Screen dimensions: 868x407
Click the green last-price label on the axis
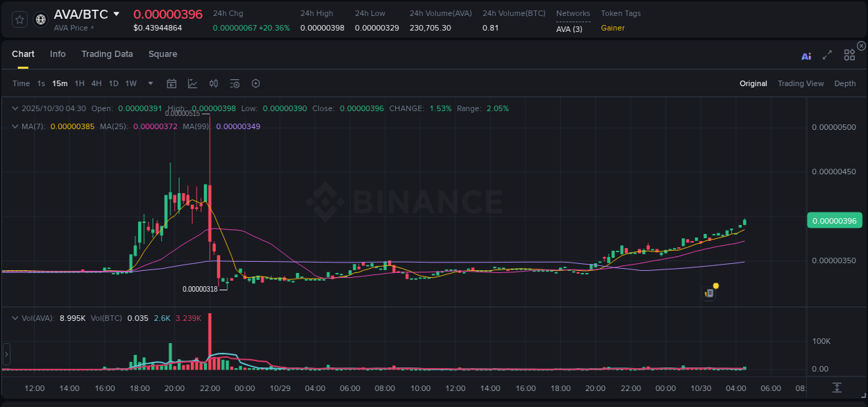835,220
